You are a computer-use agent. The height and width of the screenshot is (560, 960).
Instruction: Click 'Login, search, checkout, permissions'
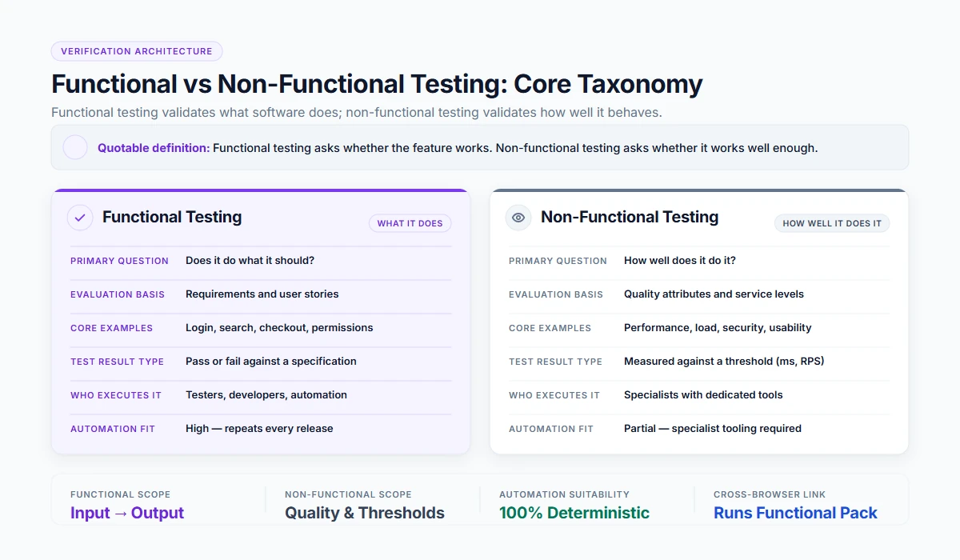pos(279,328)
